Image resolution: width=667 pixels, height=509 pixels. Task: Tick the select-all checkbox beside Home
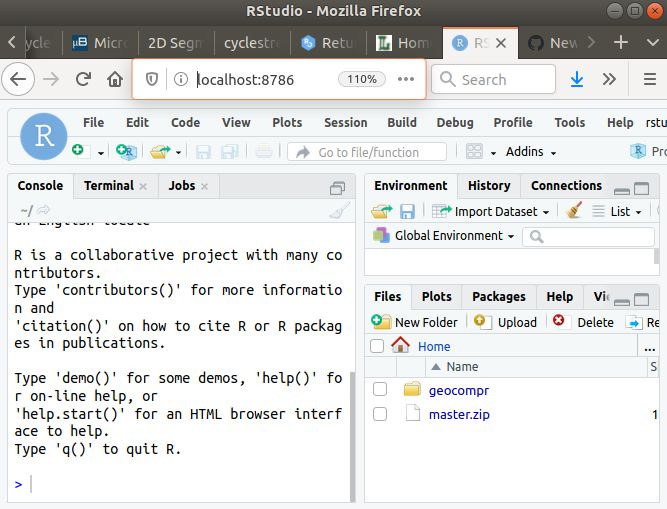[x=377, y=346]
